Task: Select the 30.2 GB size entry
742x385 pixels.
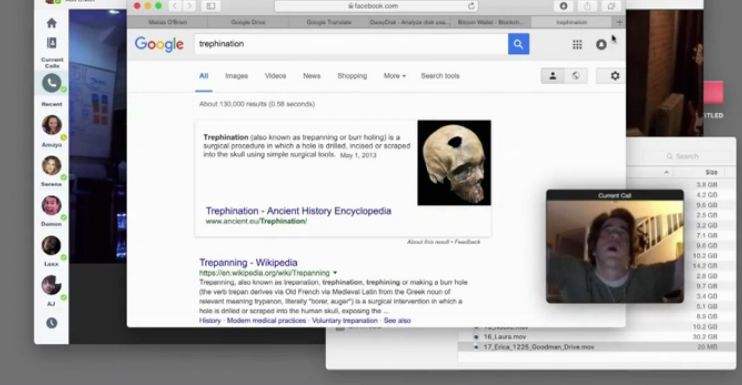Action: [x=705, y=337]
